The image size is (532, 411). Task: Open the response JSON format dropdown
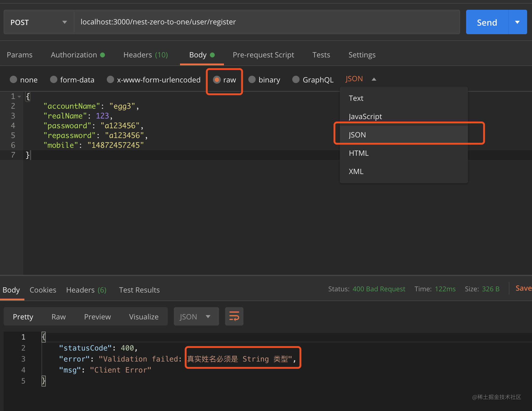[196, 316]
